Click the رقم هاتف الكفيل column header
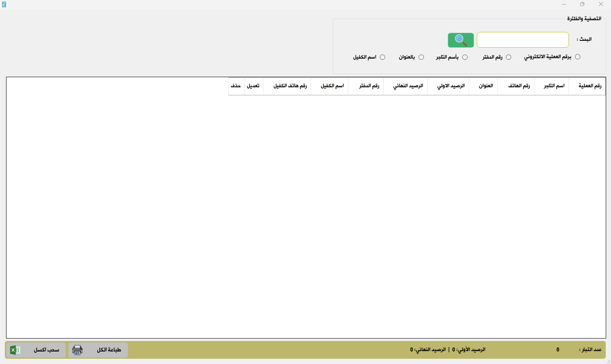Image resolution: width=611 pixels, height=364 pixels. (x=287, y=86)
